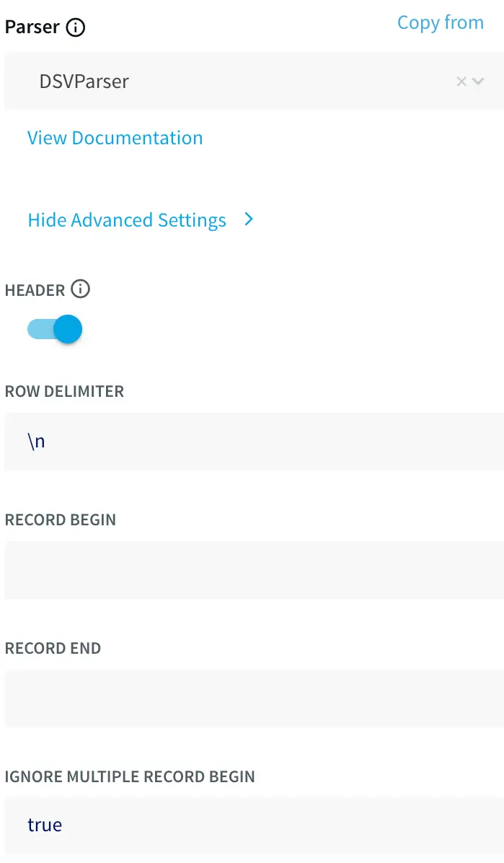Click the ROW DELIMITER label

(x=64, y=392)
